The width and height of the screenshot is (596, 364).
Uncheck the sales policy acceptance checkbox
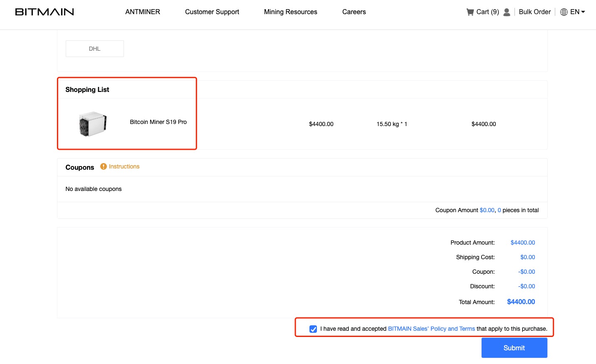[313, 329]
